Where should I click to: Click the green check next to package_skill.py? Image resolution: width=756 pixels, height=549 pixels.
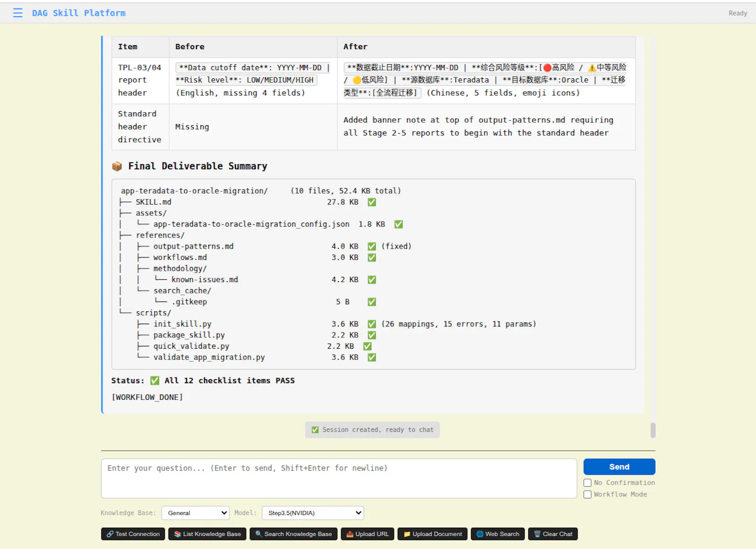372,335
